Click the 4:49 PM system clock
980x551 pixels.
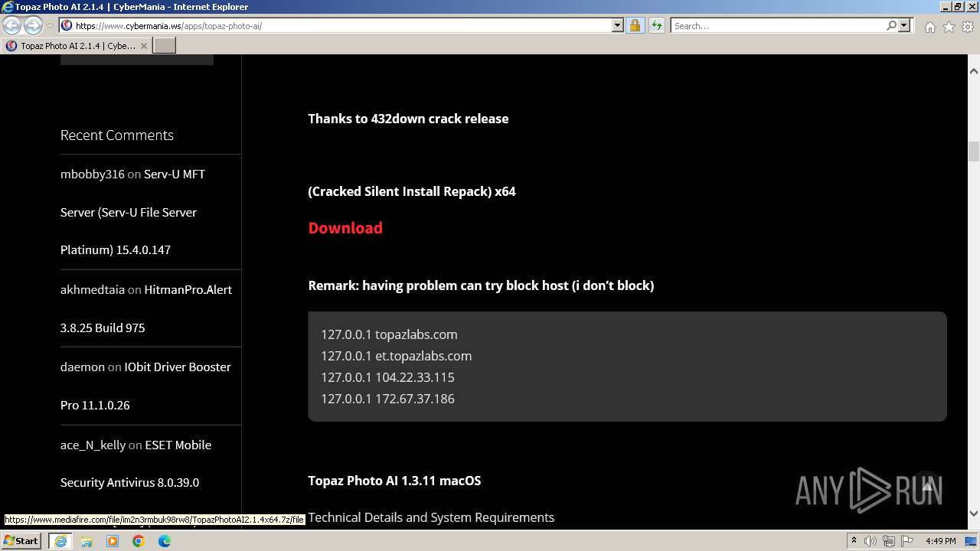click(x=940, y=541)
